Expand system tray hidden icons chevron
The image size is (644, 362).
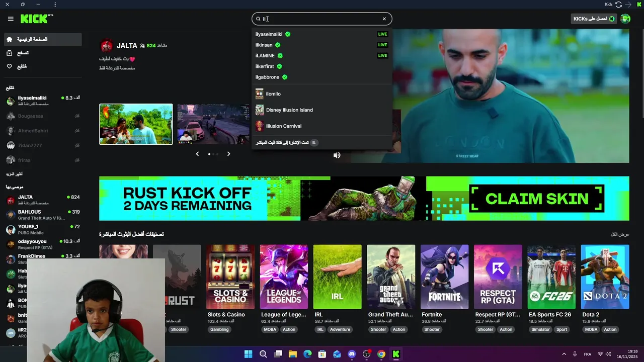(564, 354)
